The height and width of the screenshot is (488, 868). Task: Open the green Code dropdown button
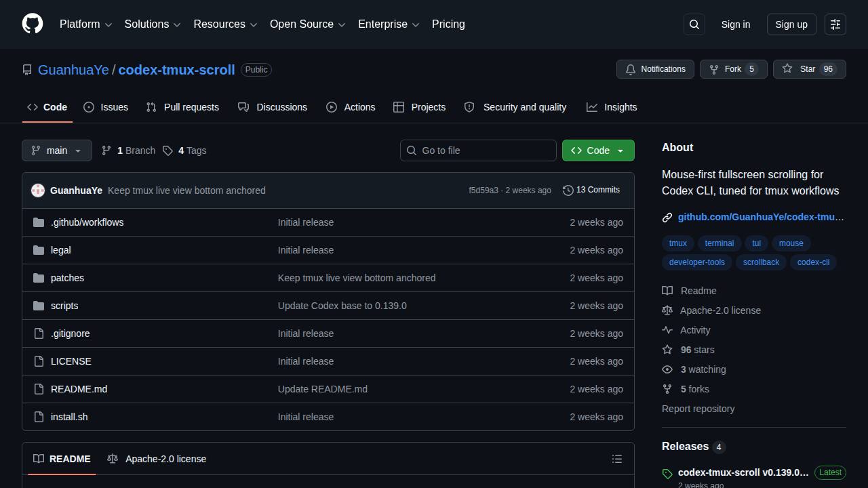[598, 150]
